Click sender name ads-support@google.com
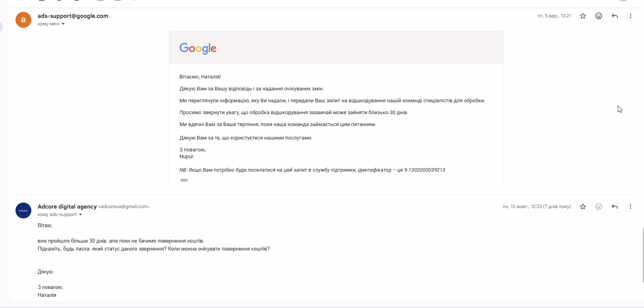Image resolution: width=644 pixels, height=308 pixels. click(x=73, y=16)
